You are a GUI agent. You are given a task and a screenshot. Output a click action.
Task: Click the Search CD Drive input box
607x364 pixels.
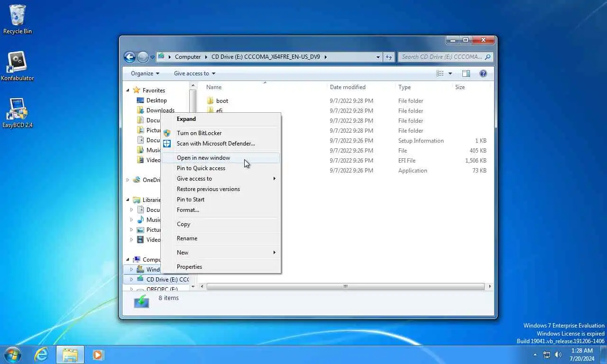(x=445, y=57)
